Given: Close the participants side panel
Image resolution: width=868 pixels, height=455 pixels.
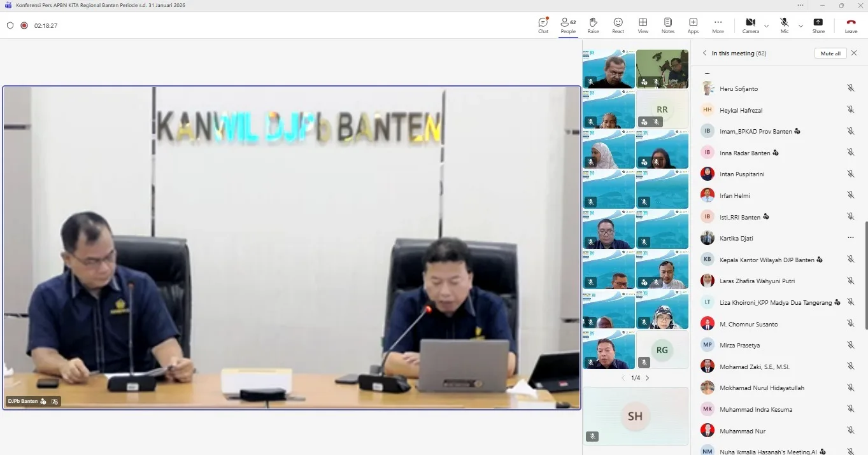Looking at the screenshot, I should click(854, 53).
